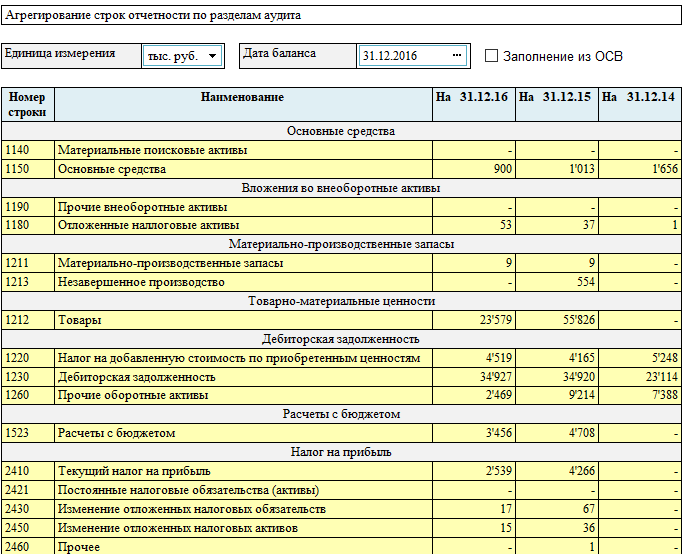The image size is (684, 554).
Task: Click the Основные средства section header
Action: [x=341, y=131]
